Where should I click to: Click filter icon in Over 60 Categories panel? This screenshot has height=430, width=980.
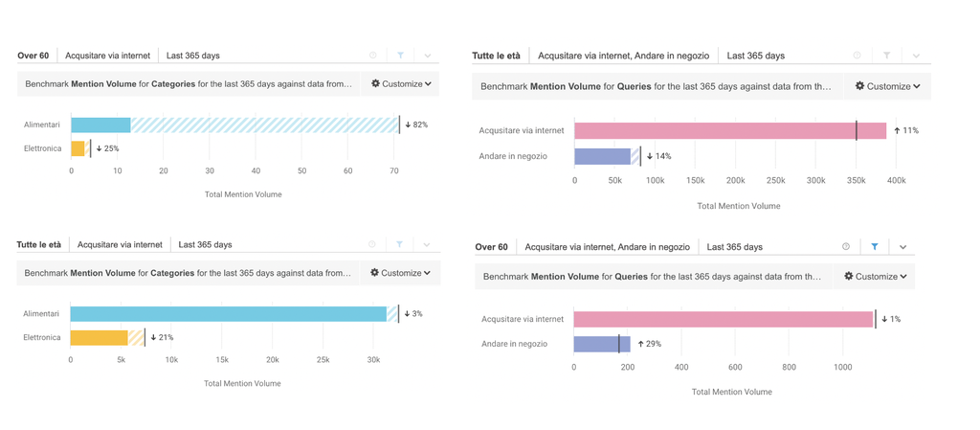400,56
